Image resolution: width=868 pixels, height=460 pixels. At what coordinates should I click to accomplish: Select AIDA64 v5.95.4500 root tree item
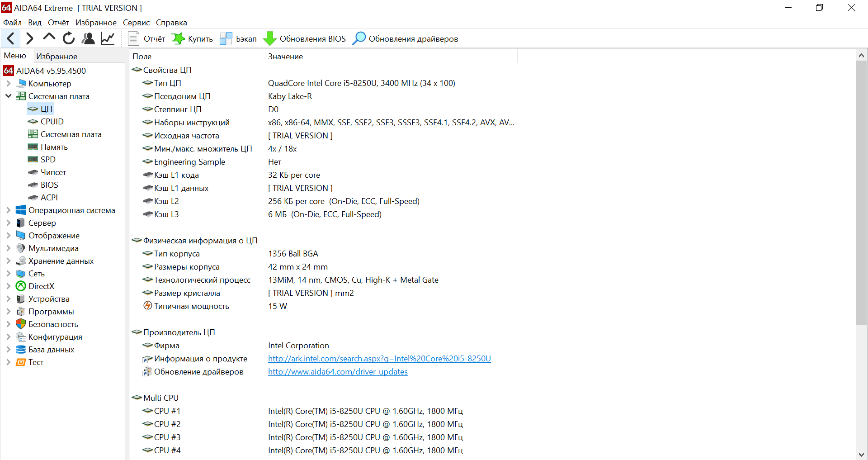click(51, 71)
